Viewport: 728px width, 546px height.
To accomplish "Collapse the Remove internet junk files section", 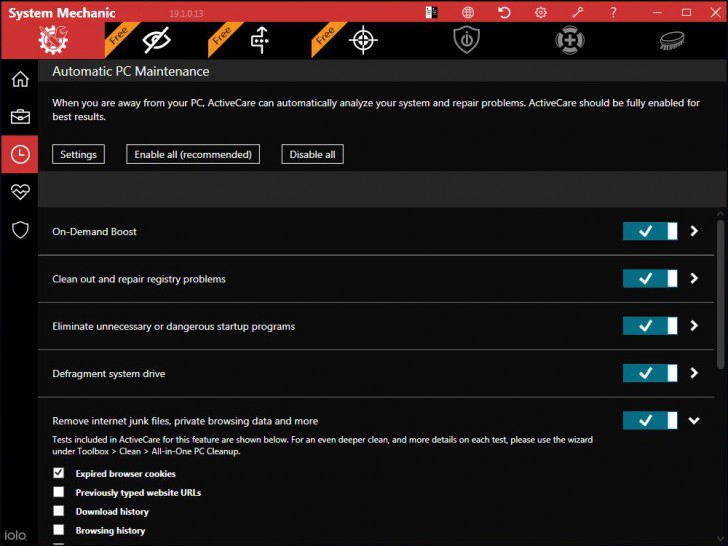I will coord(694,421).
